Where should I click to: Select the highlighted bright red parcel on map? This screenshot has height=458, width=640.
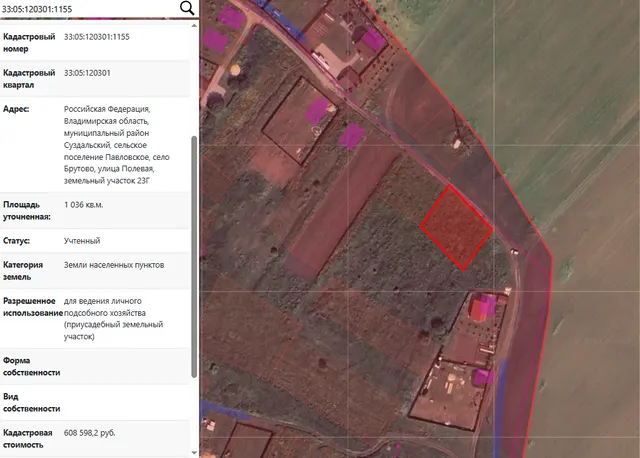[x=456, y=227]
